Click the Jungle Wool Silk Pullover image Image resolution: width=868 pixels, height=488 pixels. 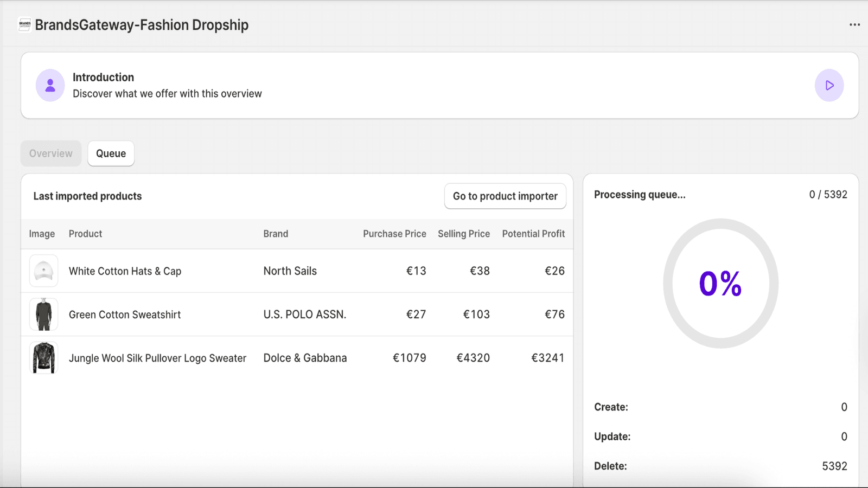43,358
